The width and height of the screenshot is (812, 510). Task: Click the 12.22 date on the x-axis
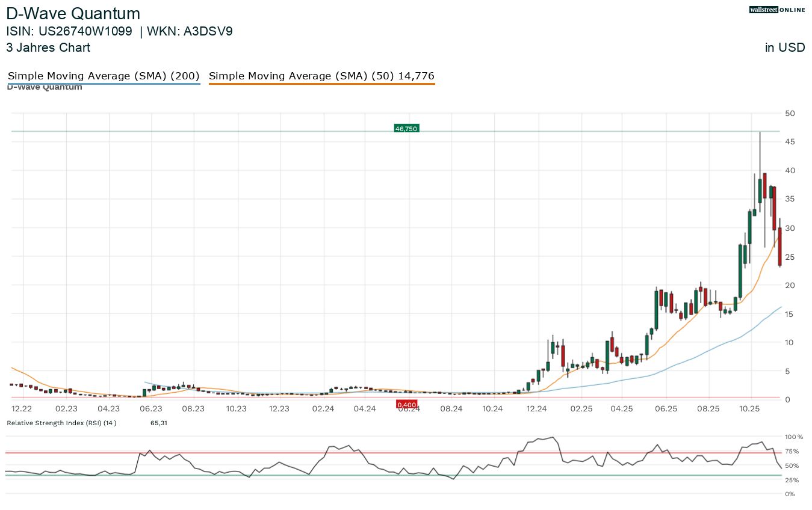click(x=22, y=409)
